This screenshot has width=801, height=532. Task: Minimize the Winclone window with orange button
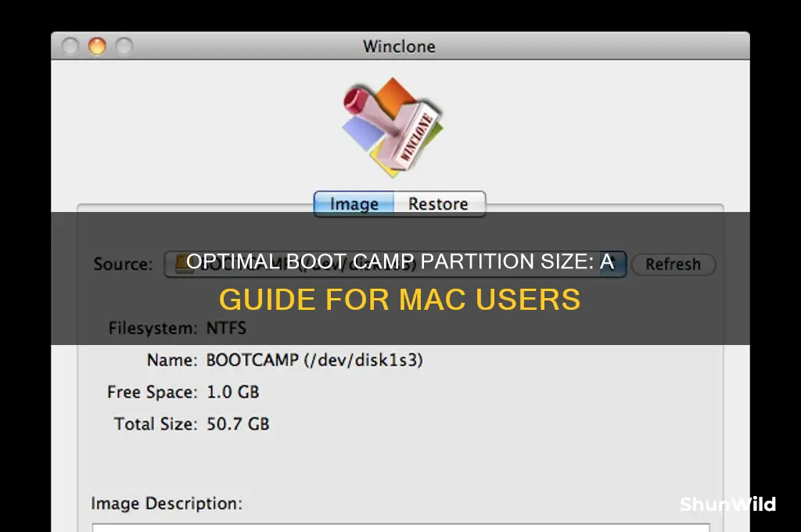tap(97, 46)
